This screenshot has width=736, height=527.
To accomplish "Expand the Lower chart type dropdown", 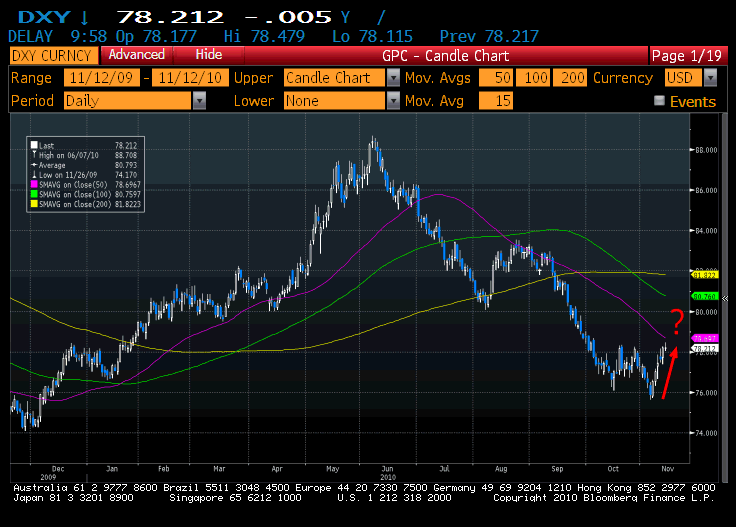I will [x=393, y=101].
